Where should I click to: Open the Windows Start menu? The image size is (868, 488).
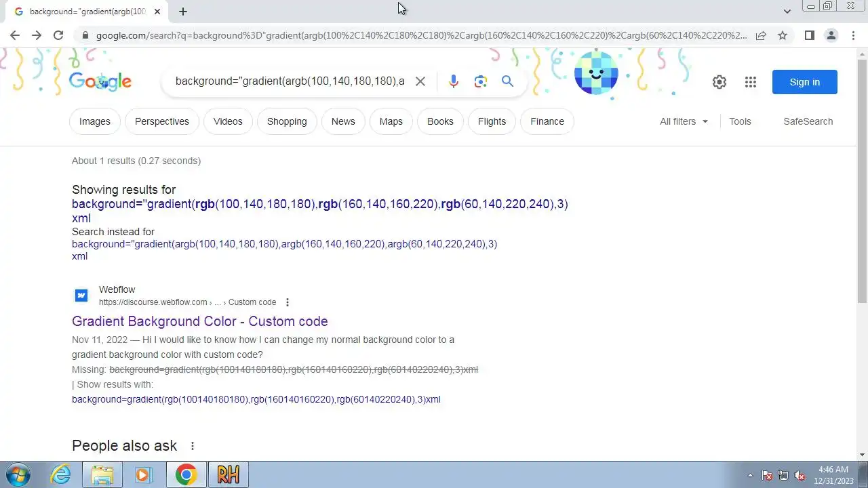click(18, 474)
